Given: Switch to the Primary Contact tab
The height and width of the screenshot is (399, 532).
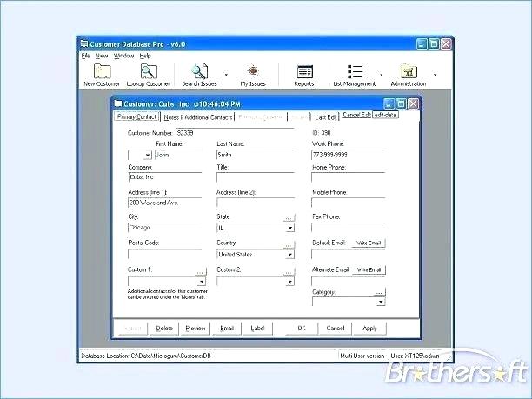Looking at the screenshot, I should point(137,116).
